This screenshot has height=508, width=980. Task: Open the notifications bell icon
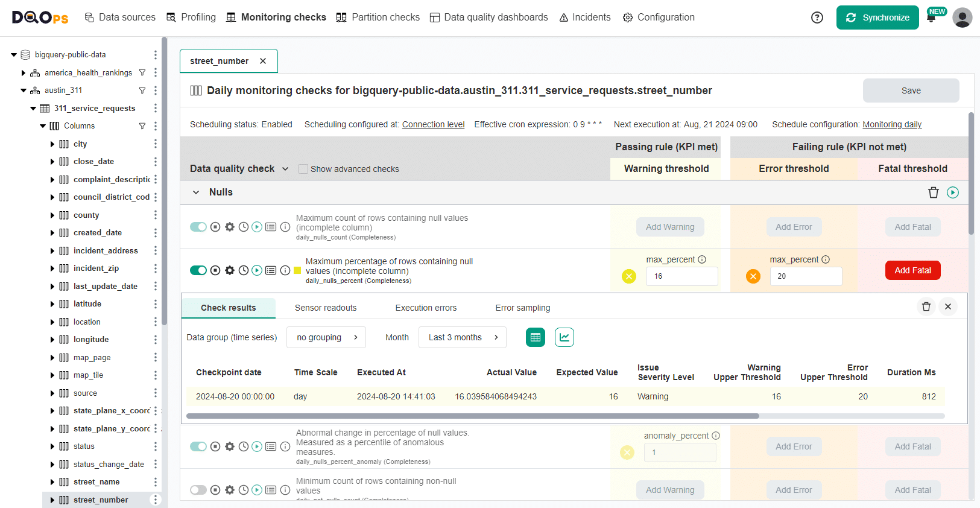931,18
